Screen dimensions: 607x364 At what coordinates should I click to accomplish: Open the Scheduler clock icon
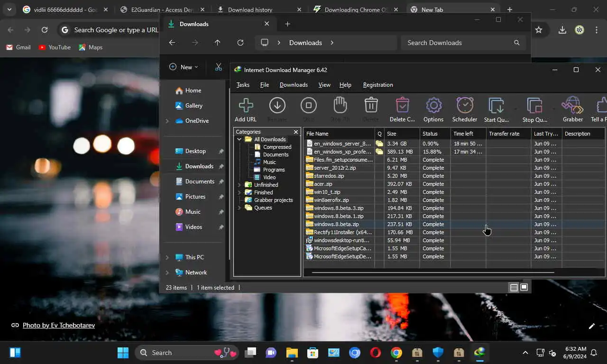[465, 109]
